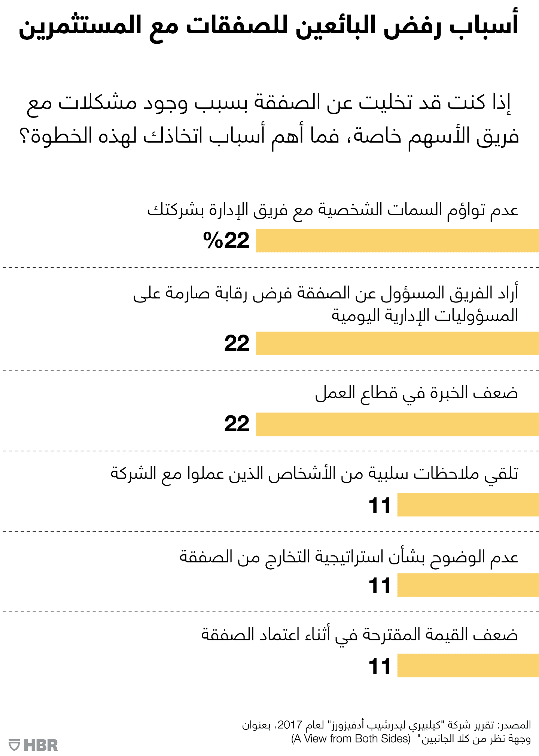Click the 22 value beside the industry experience bar
The height and width of the screenshot is (756, 539).
click(x=237, y=424)
